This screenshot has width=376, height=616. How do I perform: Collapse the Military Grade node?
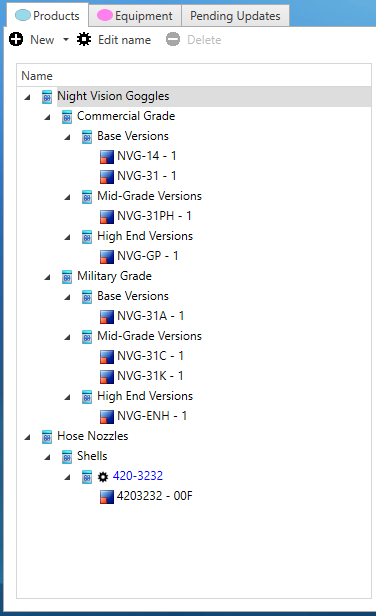click(x=47, y=277)
